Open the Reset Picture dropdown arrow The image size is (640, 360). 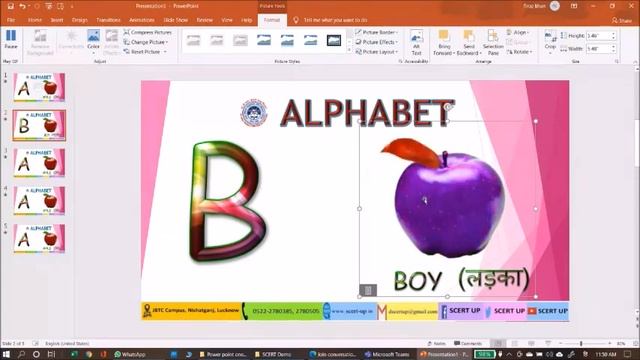tap(165, 52)
